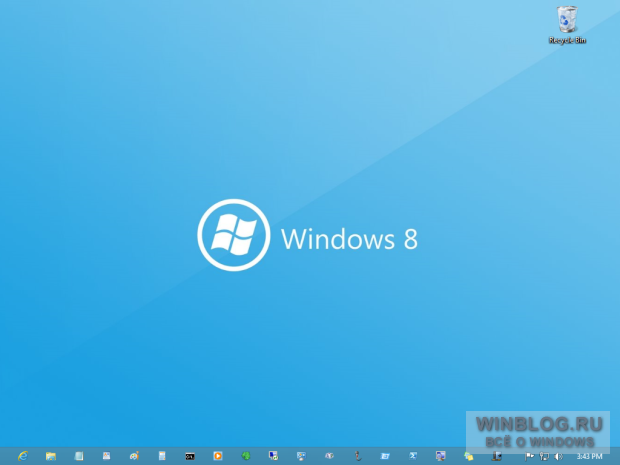The width and height of the screenshot is (620, 465).
Task: Open Action Center flag in tray
Action: pyautogui.click(x=529, y=456)
